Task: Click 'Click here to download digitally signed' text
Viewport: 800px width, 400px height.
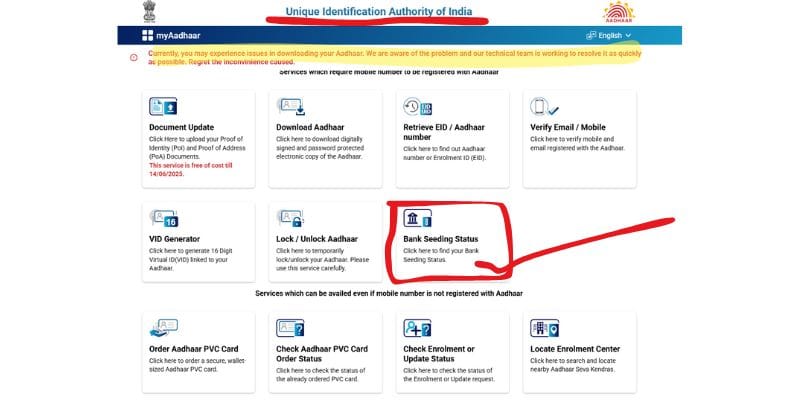Action: tap(319, 148)
